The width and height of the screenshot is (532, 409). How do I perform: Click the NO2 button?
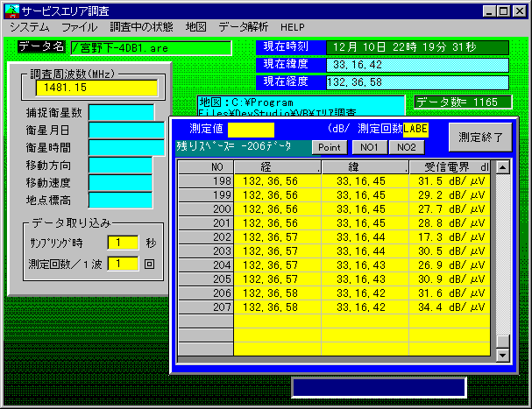407,147
